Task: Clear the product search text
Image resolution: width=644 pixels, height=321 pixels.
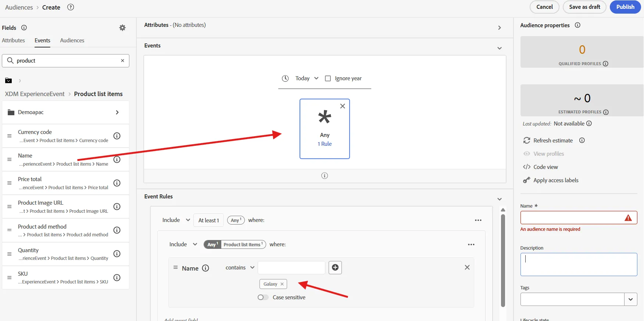Action: 122,61
